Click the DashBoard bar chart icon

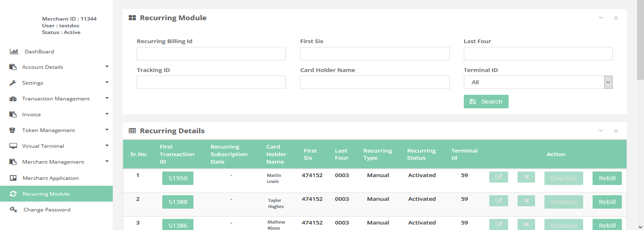14,51
